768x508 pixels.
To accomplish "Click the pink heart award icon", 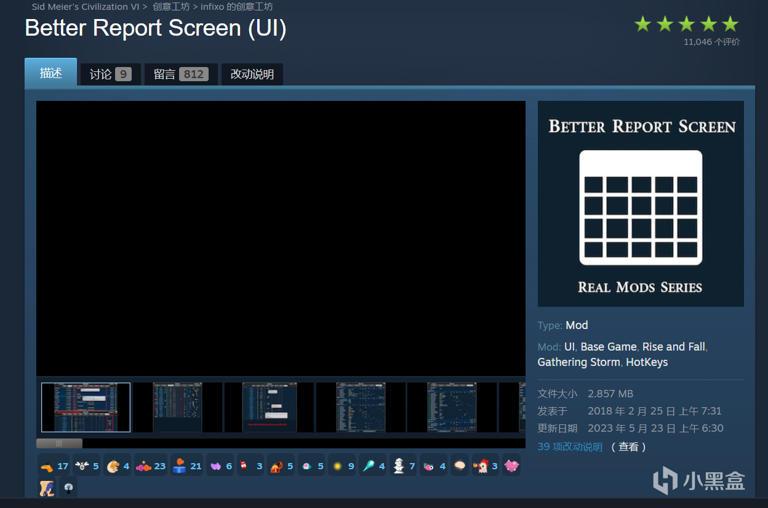I will pyautogui.click(x=511, y=466).
